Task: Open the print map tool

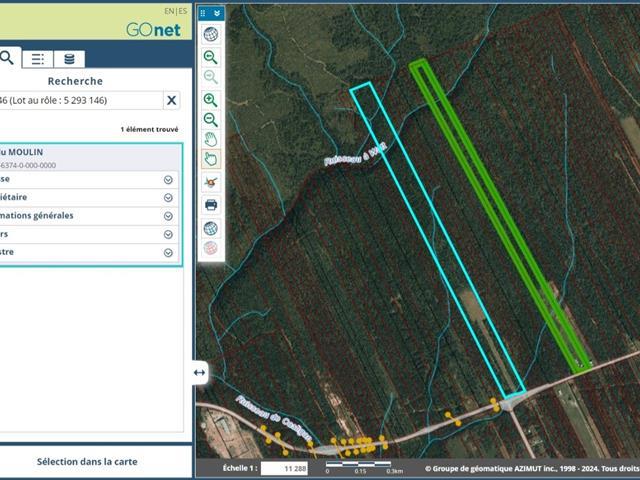Action: tap(211, 205)
